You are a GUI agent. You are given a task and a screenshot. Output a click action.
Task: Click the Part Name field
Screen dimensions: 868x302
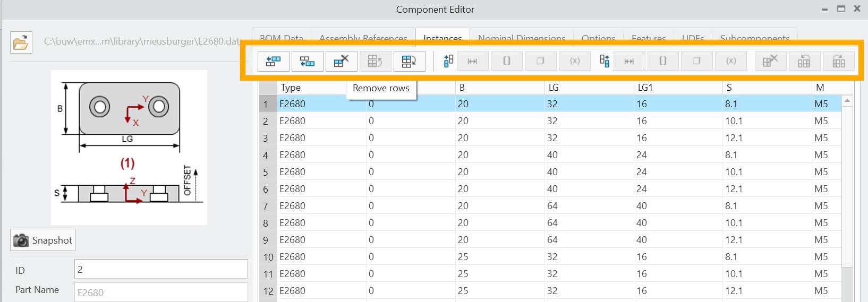(160, 292)
